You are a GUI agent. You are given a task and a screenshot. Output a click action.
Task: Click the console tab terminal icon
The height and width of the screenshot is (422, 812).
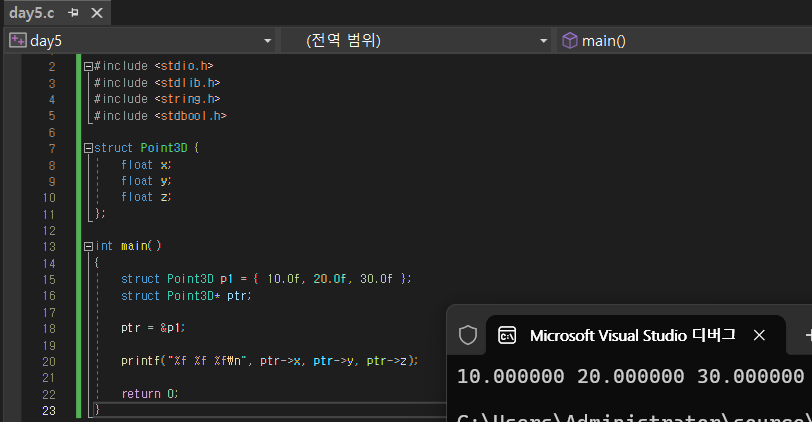tap(506, 335)
